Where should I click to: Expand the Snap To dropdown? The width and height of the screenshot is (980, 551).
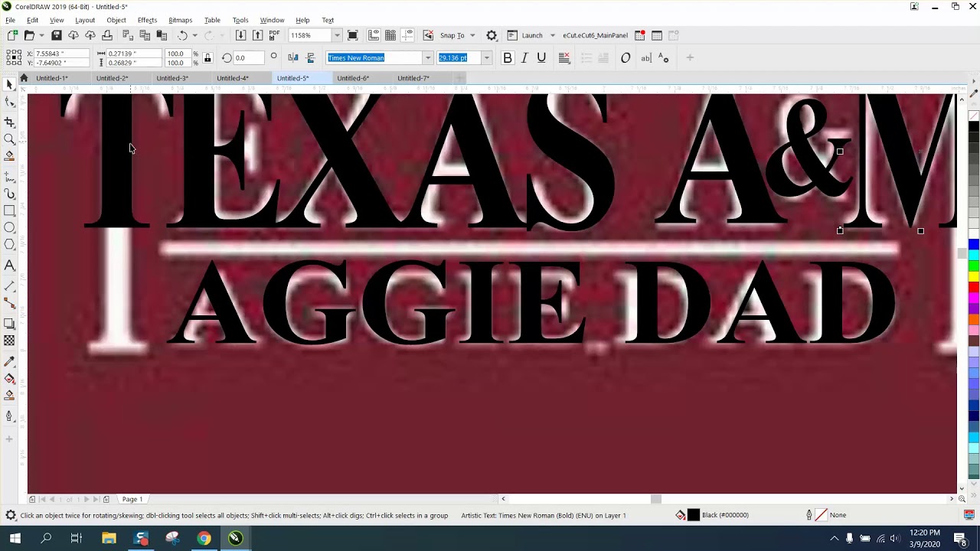pos(472,35)
